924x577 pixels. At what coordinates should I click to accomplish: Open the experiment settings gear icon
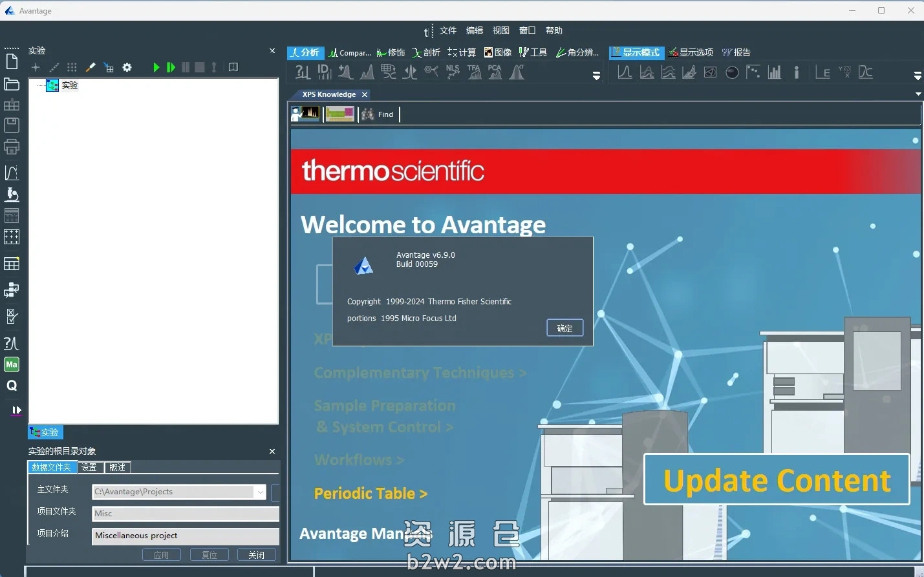click(127, 67)
